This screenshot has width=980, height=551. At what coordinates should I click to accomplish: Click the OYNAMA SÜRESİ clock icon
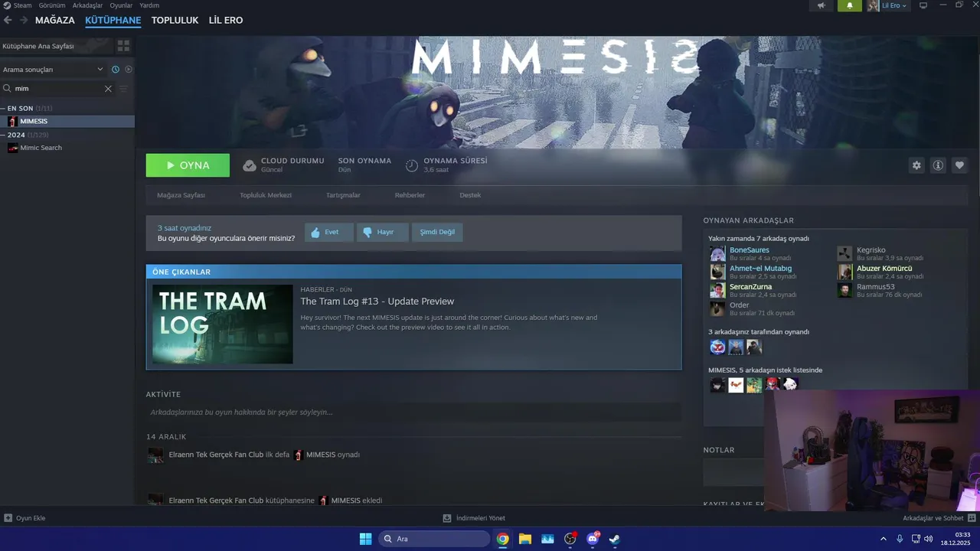[x=412, y=165]
